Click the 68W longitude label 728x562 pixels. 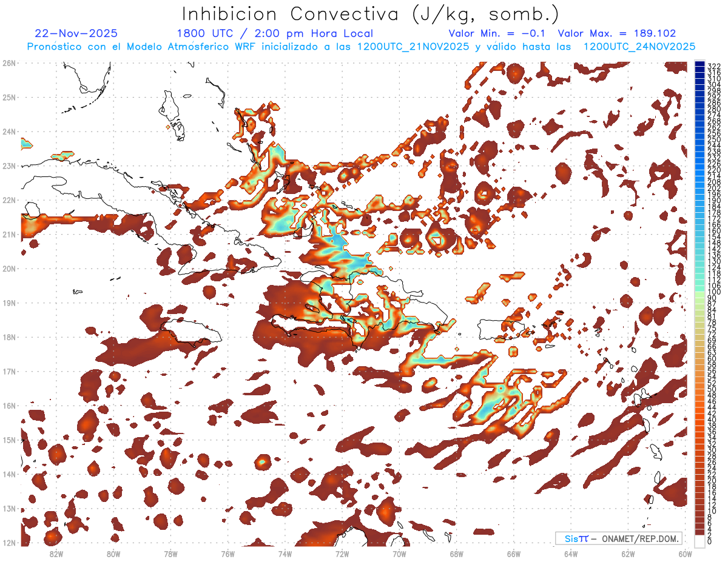457,554
